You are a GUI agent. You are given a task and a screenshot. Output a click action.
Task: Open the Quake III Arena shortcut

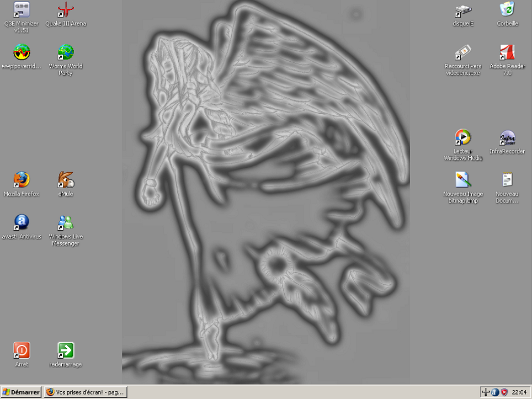tap(66, 10)
